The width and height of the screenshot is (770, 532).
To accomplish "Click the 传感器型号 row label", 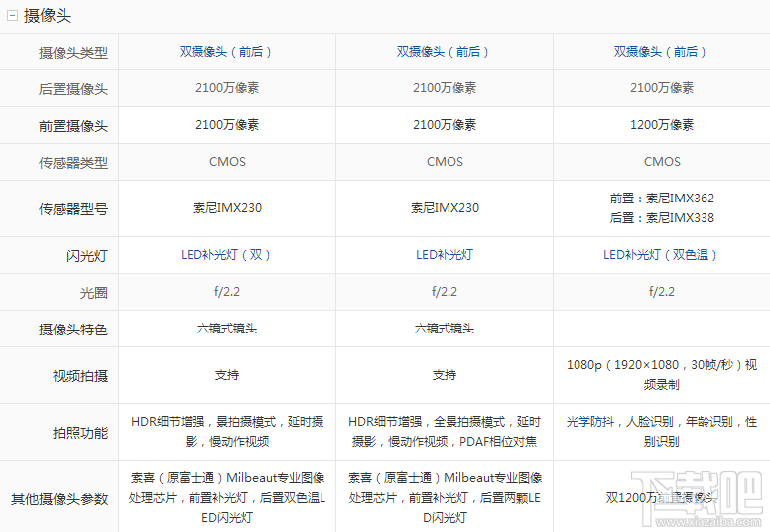I will coord(73,209).
